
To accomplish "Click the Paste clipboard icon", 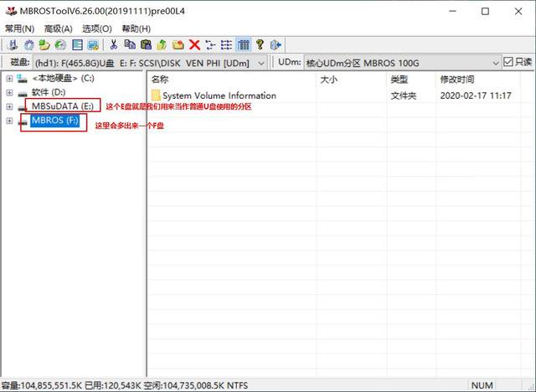I will pos(146,44).
